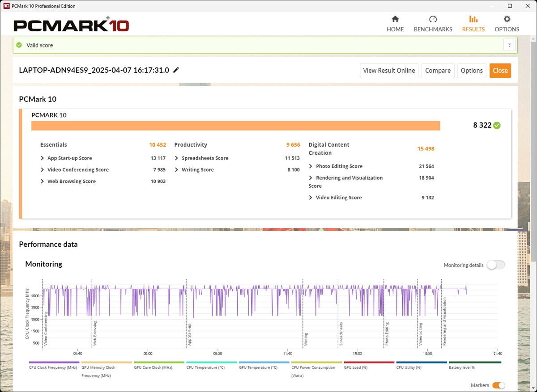Click the Spreadsheets value 11 513
Viewport: 537px width, 392px height.
[292, 158]
